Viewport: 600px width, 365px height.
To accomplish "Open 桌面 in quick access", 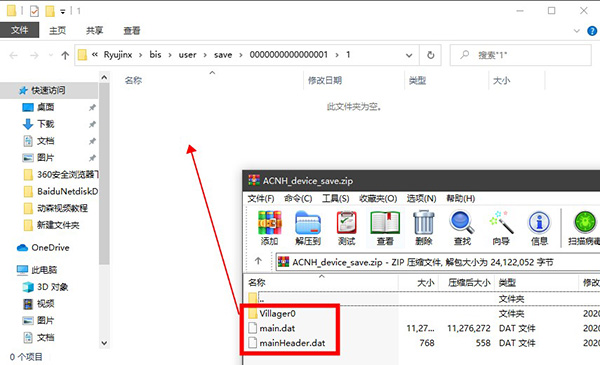I will (x=46, y=107).
